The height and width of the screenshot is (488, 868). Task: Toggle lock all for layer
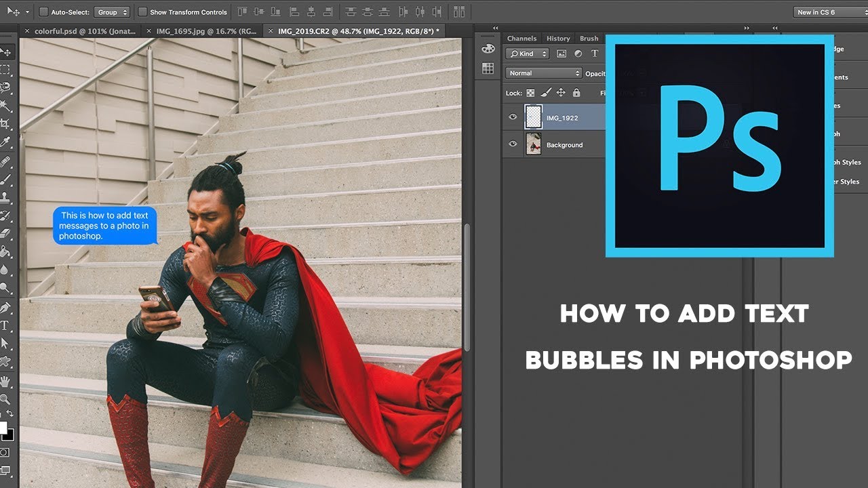point(576,93)
